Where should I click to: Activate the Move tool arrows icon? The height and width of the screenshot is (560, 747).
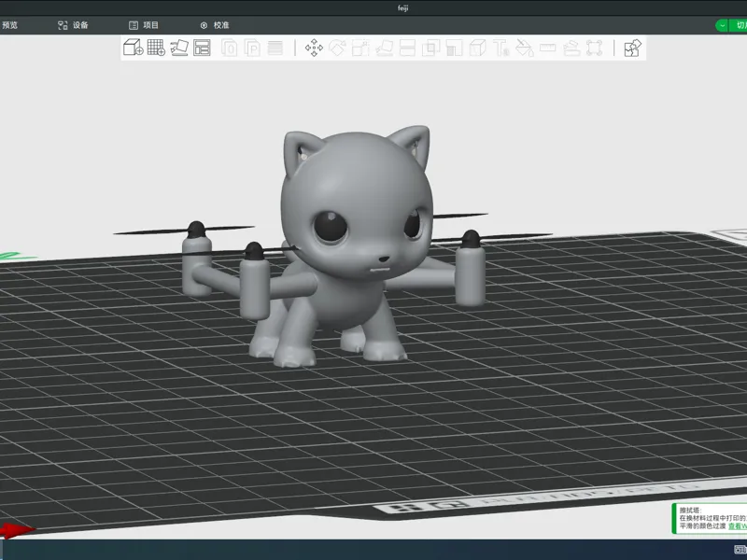point(314,48)
